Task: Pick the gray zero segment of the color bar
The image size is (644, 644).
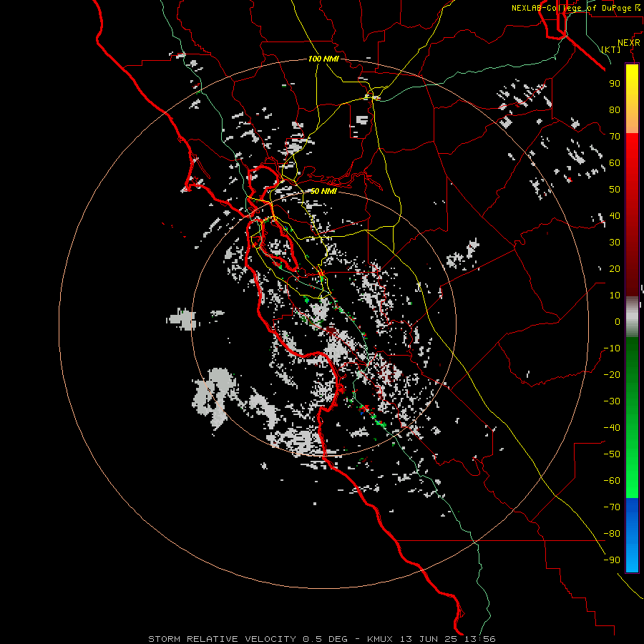Action: coord(632,317)
